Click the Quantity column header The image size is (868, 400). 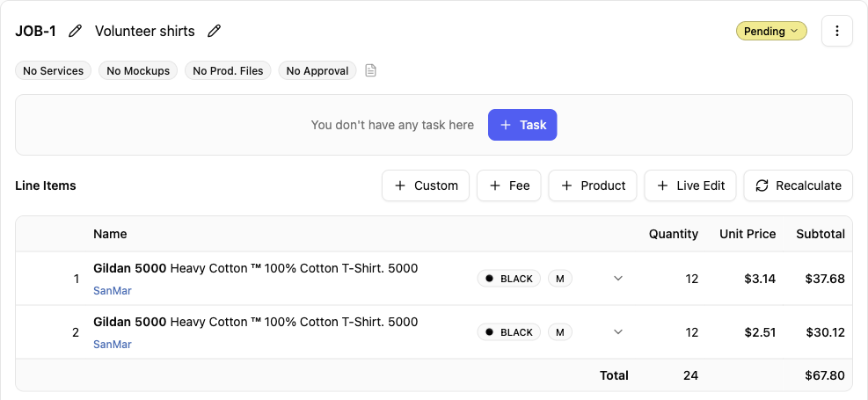pos(673,234)
